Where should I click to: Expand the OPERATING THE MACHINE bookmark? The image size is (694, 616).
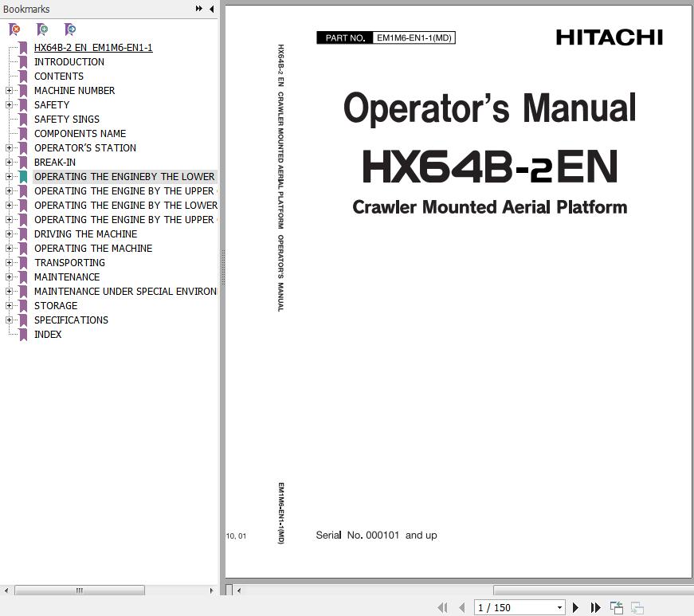click(x=9, y=249)
